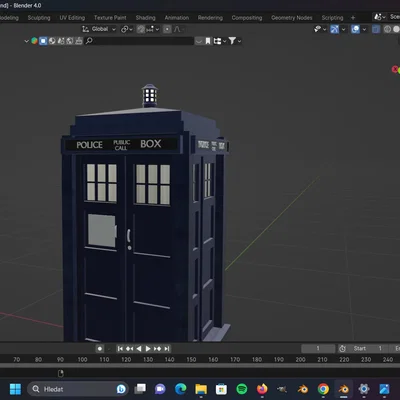Open the pivot point dropdown
The width and height of the screenshot is (400, 400).
[126, 29]
